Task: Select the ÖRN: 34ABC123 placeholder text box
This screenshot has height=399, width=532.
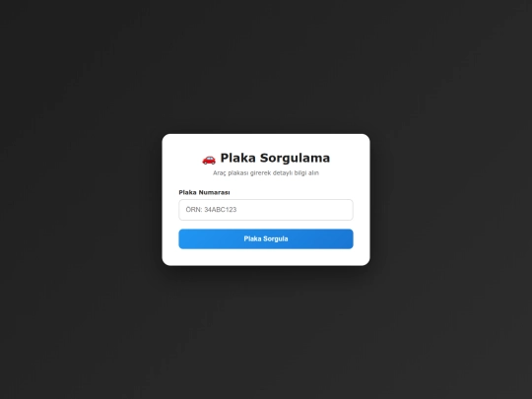Action: point(266,210)
